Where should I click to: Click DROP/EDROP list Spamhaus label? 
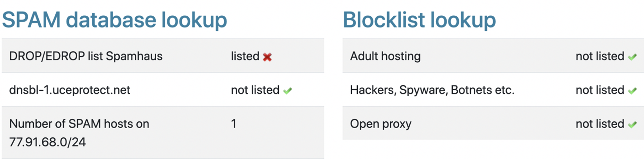click(86, 56)
